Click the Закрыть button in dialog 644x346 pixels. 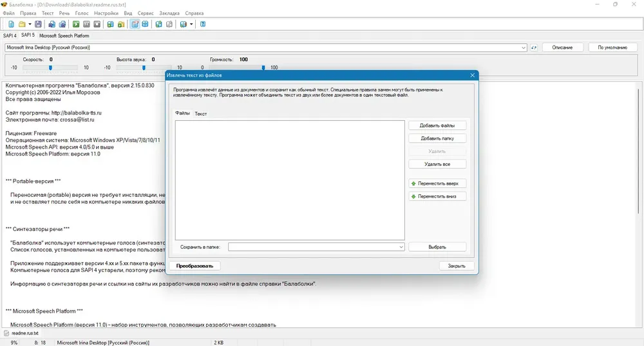457,266
